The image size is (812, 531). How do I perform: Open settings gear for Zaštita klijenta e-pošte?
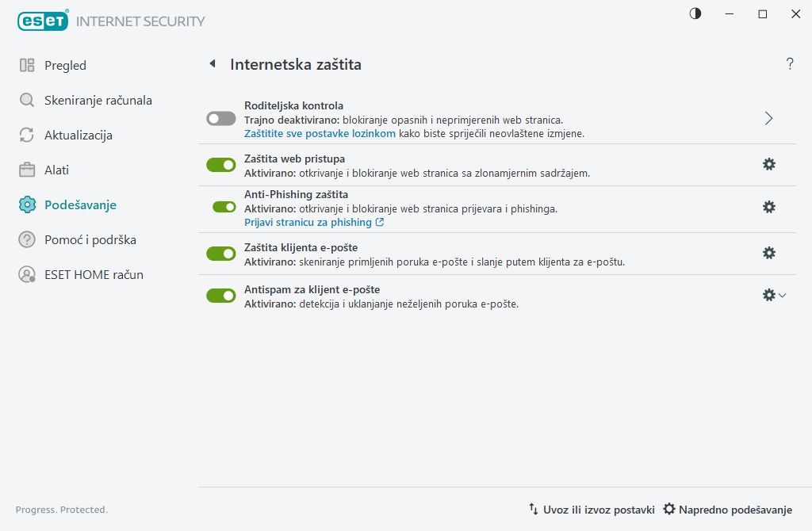tap(768, 253)
